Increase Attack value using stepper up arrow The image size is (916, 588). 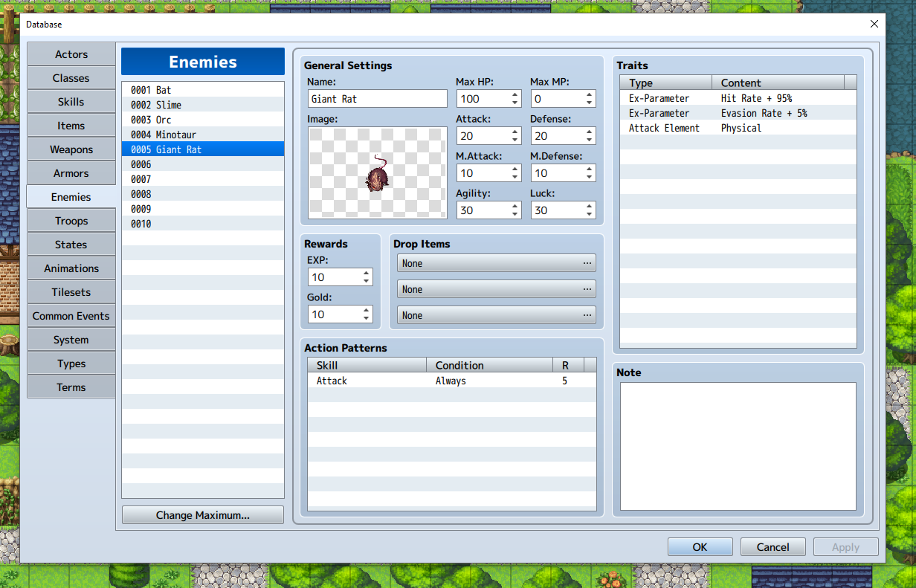[x=515, y=132]
